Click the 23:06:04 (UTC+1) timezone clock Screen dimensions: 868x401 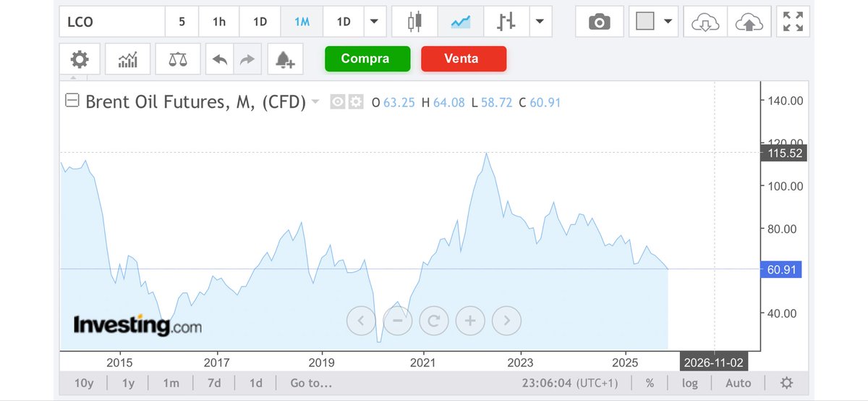(x=571, y=383)
